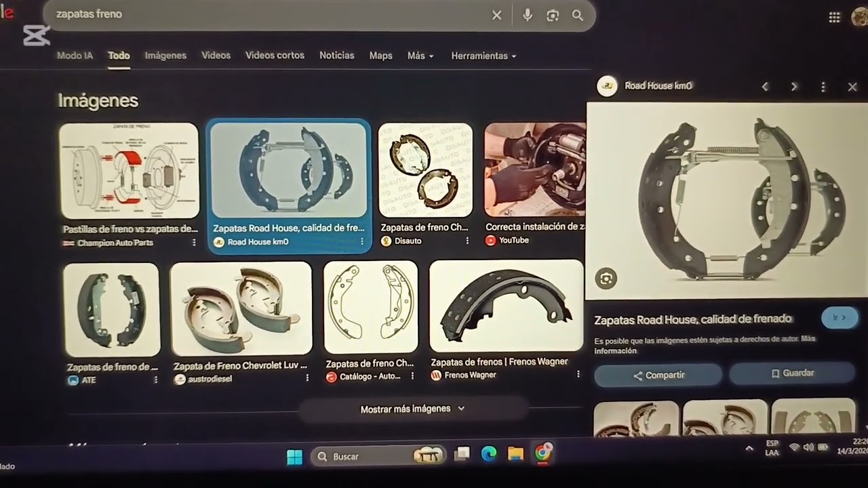Open the Catálogo line-drawing brake shoes thumbnail
This screenshot has height=488, width=868.
370,307
